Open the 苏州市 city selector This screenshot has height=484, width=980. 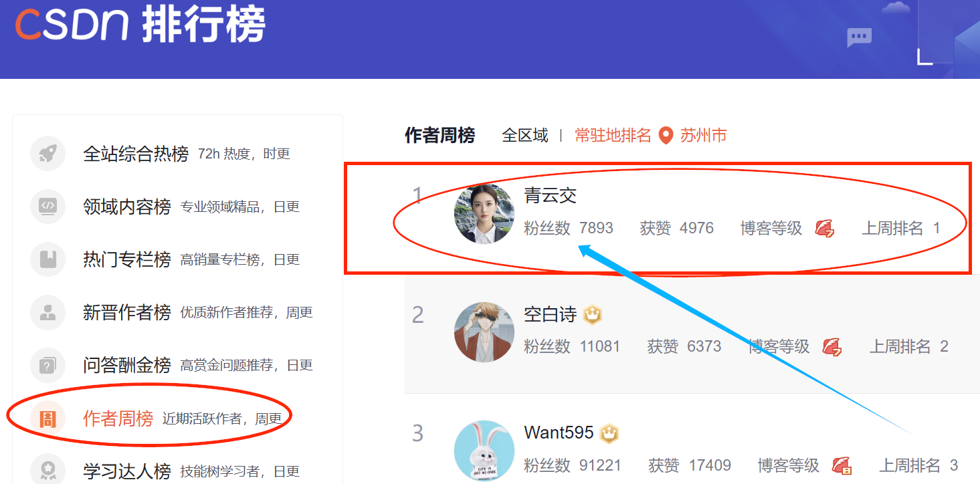coord(703,136)
